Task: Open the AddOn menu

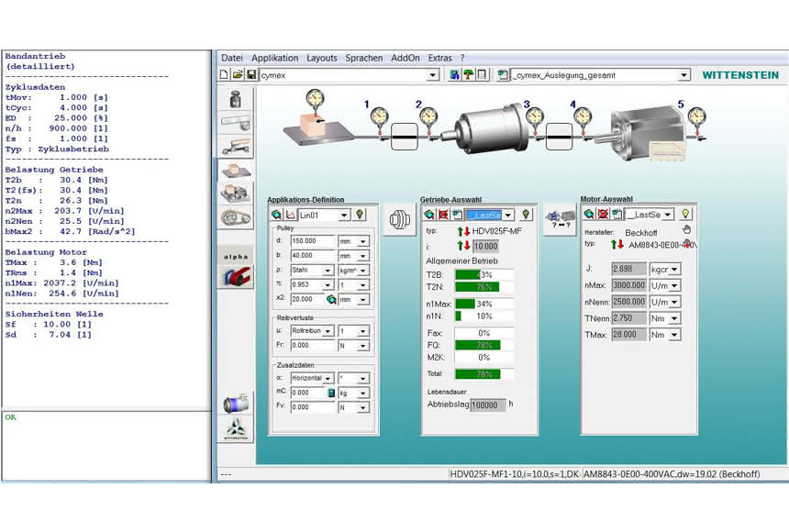Action: [406, 58]
